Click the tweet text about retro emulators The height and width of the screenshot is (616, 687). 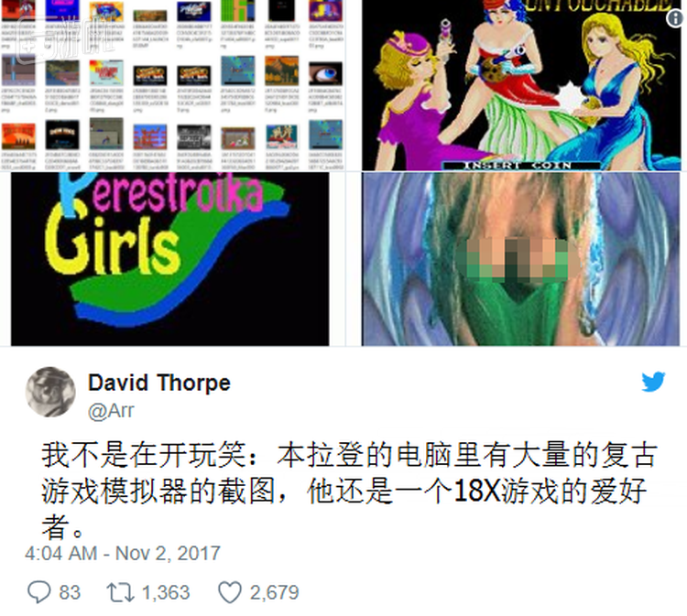349,491
